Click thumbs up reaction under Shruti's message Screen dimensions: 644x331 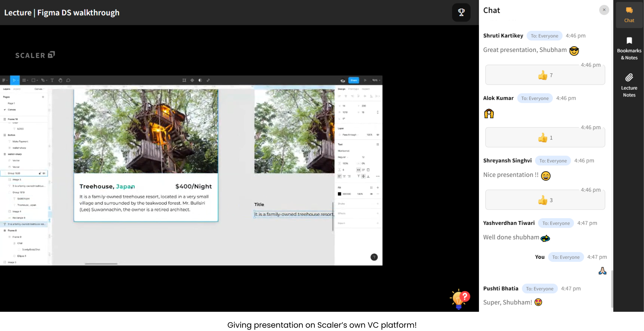click(542, 75)
